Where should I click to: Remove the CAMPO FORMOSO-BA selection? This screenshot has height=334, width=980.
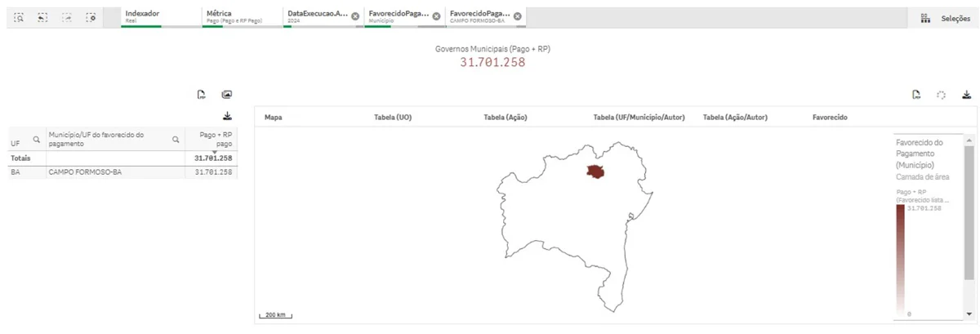[x=518, y=16]
